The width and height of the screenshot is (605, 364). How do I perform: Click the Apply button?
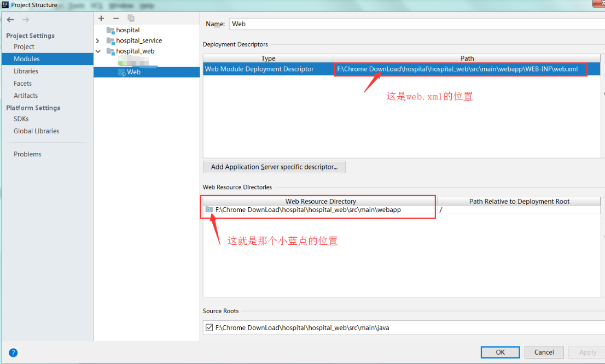587,352
